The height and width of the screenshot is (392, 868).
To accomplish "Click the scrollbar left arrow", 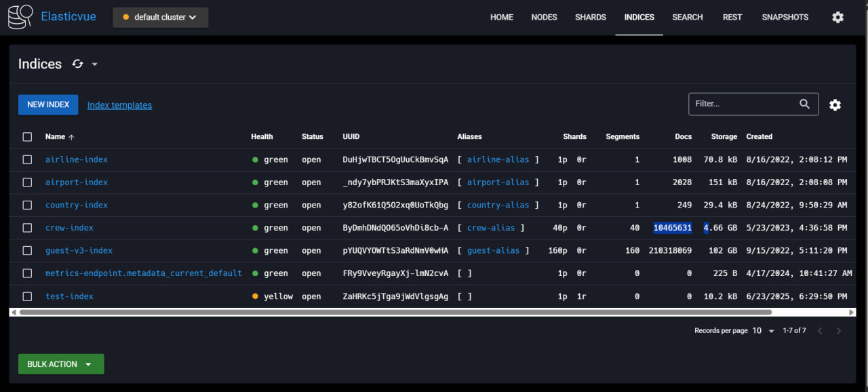I will pos(14,312).
